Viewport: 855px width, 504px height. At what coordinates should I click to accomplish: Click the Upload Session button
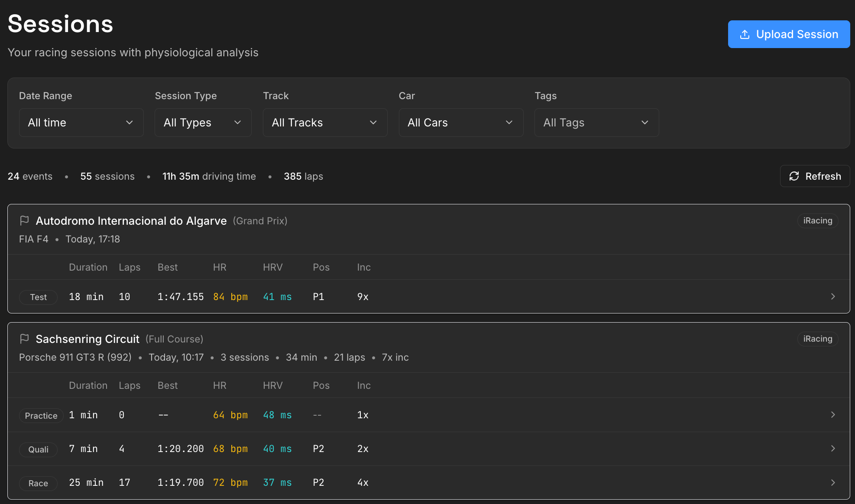[x=789, y=34]
